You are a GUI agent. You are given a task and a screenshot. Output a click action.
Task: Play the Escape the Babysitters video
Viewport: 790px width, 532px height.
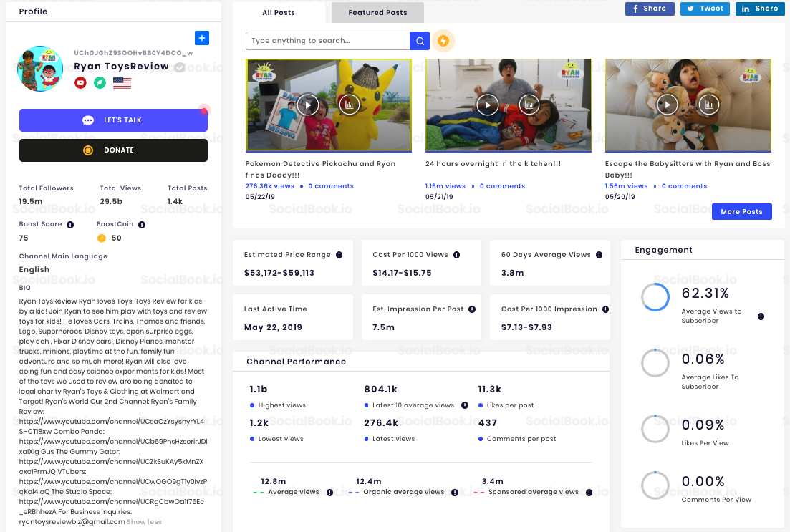pyautogui.click(x=667, y=105)
